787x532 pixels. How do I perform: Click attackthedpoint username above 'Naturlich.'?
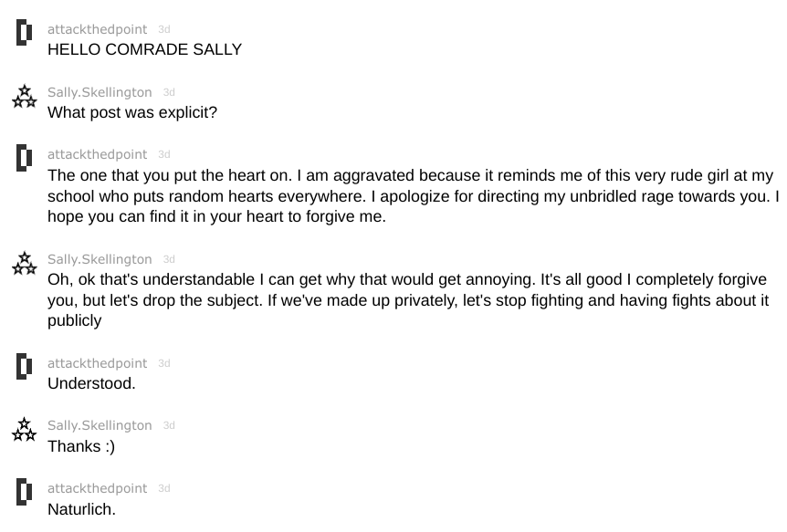tap(98, 488)
